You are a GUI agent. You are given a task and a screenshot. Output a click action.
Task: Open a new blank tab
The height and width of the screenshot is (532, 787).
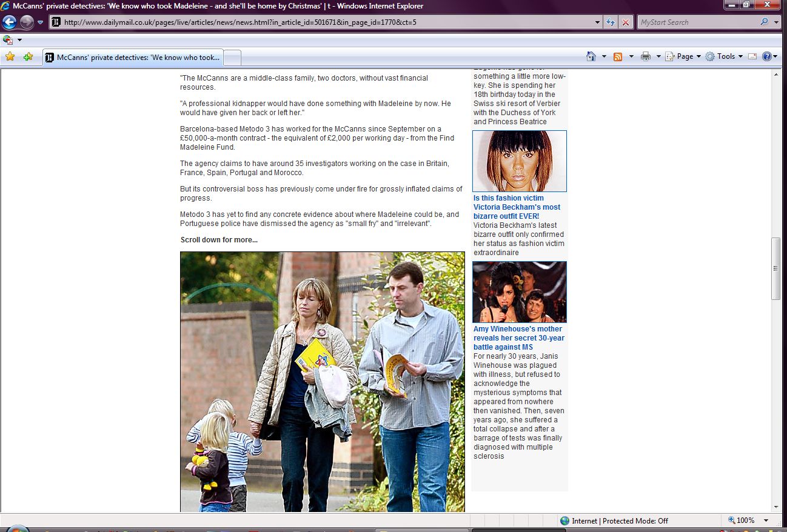pos(233,58)
